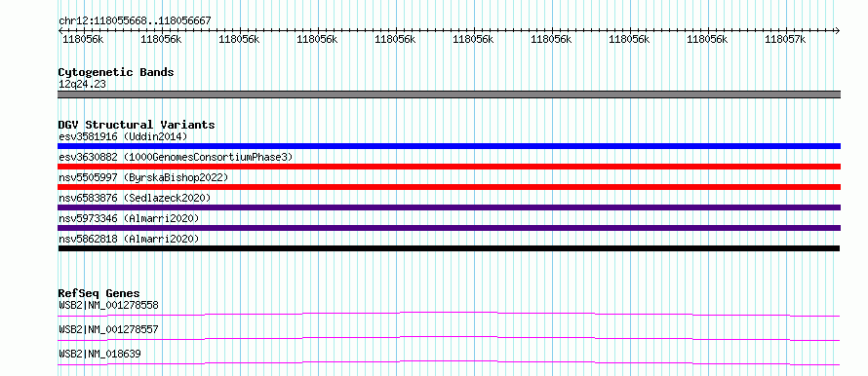Click the magenta line of transcript NM_018639
The height and width of the screenshot is (376, 868).
pos(449,362)
